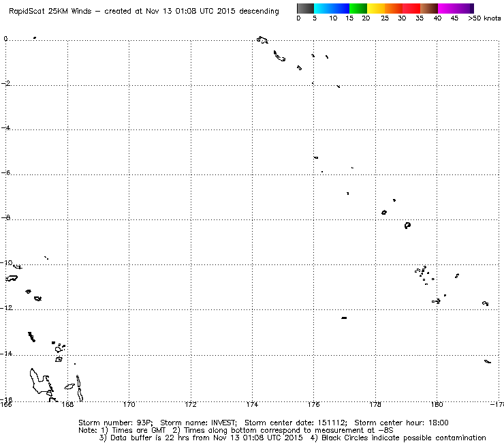Pick the brown segment of the knots legend
The image size is (504, 443).
point(429,8)
